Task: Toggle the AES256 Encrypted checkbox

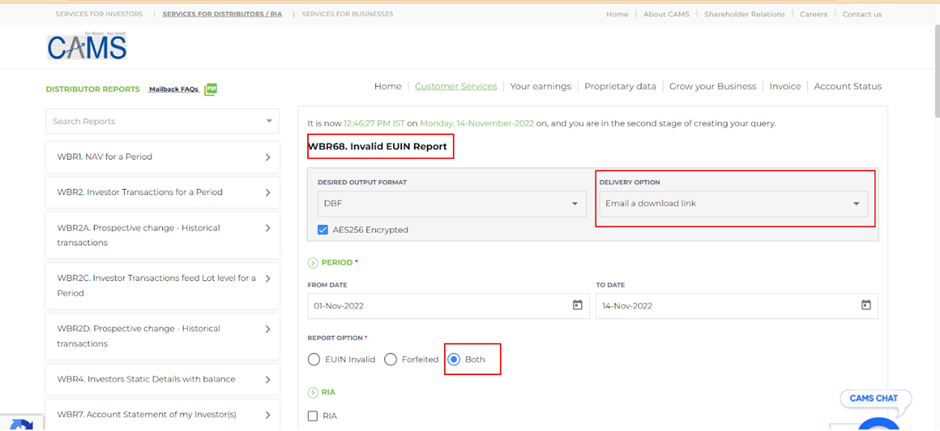Action: 323,230
